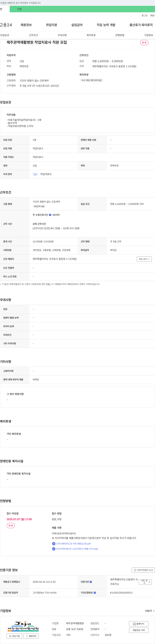155x644 pixels.
Task: Open the 출산휴가·육아휴직 menu
Action: (141, 25)
